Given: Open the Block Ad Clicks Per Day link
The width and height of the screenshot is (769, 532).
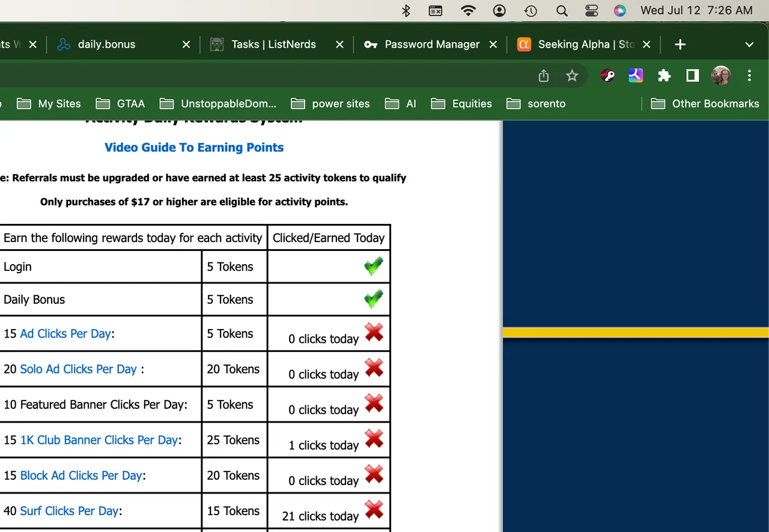Looking at the screenshot, I should click(x=81, y=476).
